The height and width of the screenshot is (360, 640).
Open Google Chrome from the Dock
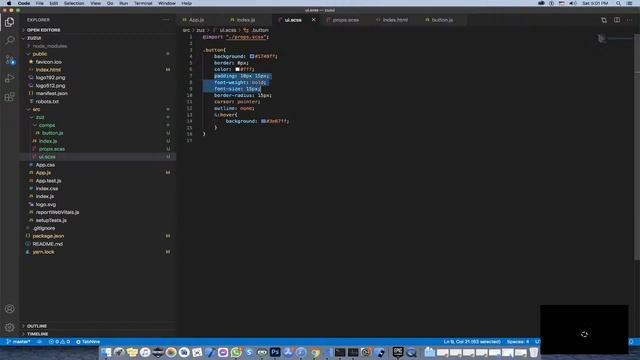pyautogui.click(x=314, y=352)
